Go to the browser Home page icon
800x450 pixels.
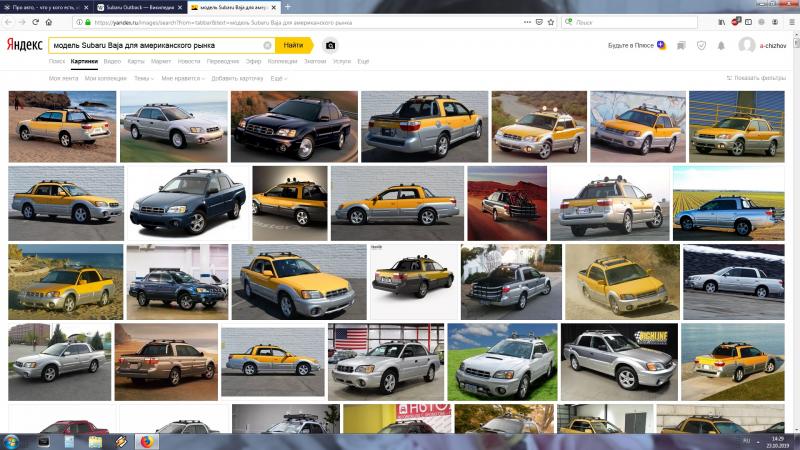tap(49, 22)
